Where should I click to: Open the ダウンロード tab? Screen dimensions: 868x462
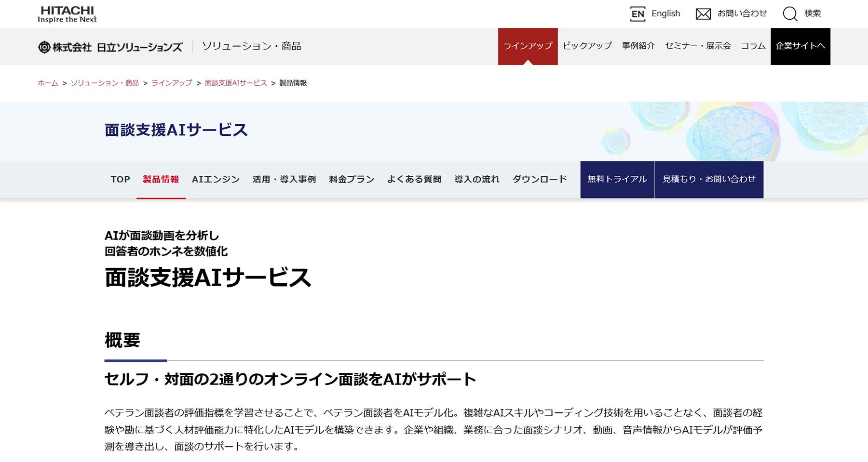click(x=540, y=179)
